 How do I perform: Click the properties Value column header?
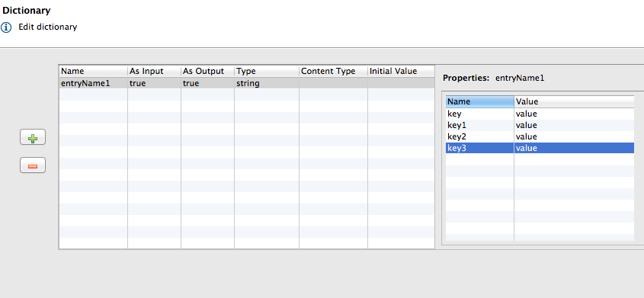tap(574, 101)
